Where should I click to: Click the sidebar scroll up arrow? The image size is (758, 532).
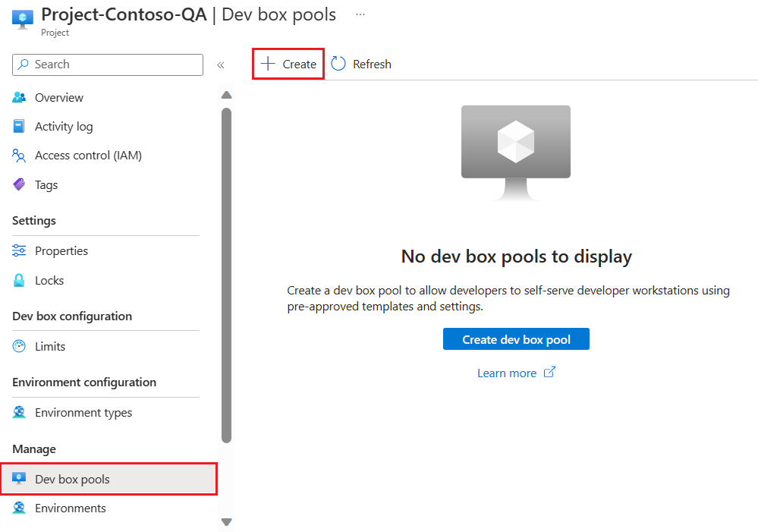[226, 95]
